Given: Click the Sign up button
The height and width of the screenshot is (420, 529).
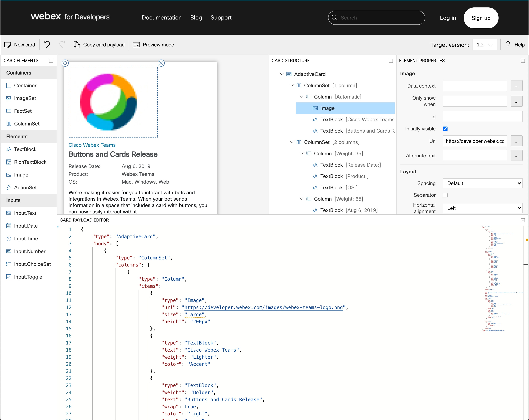Looking at the screenshot, I should 481,18.
